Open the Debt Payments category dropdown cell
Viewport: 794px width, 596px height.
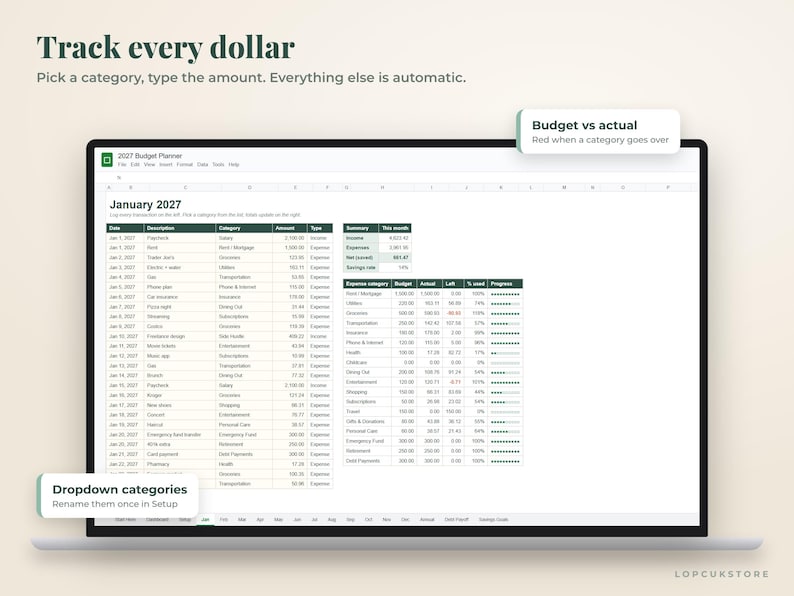pyautogui.click(x=244, y=454)
